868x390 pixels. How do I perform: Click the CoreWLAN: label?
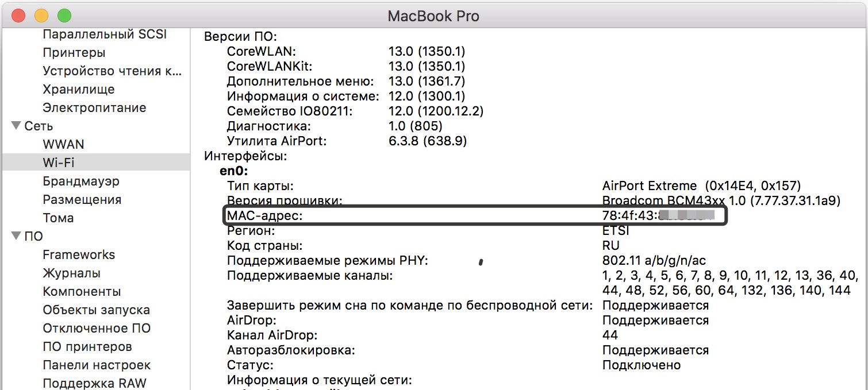point(262,51)
